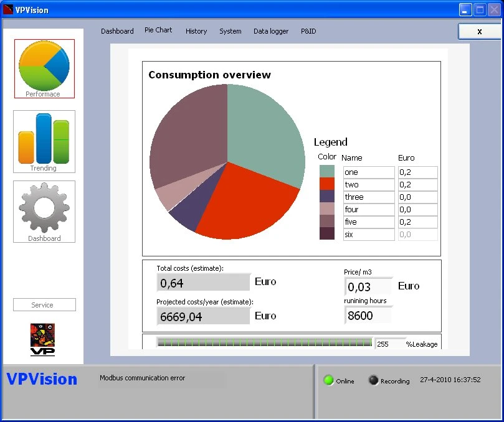
Task: Switch to the Dashboard tab
Action: point(117,31)
